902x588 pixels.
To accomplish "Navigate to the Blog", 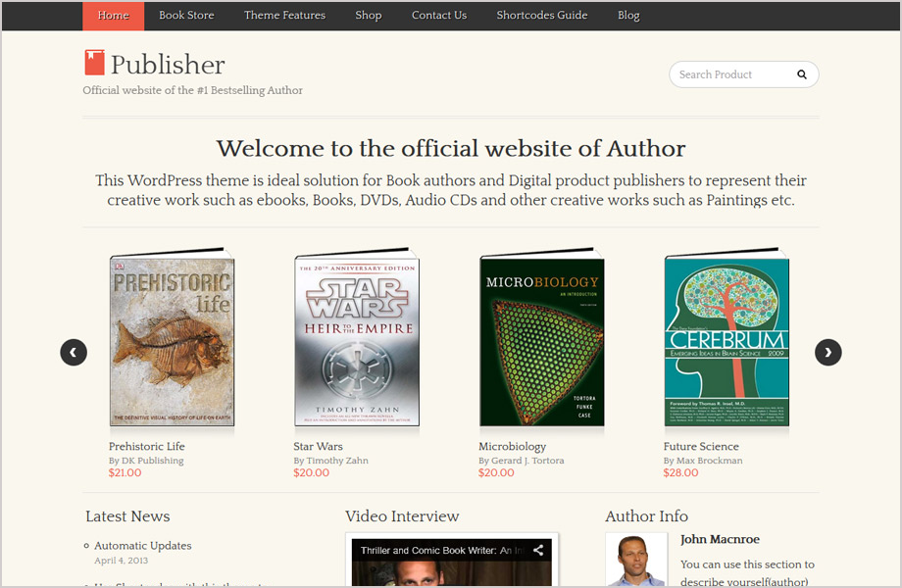I will (628, 16).
